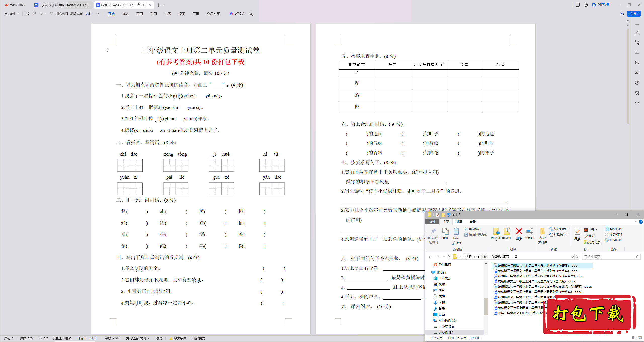Click the print preview icon in WPS toolbar

coord(34,14)
